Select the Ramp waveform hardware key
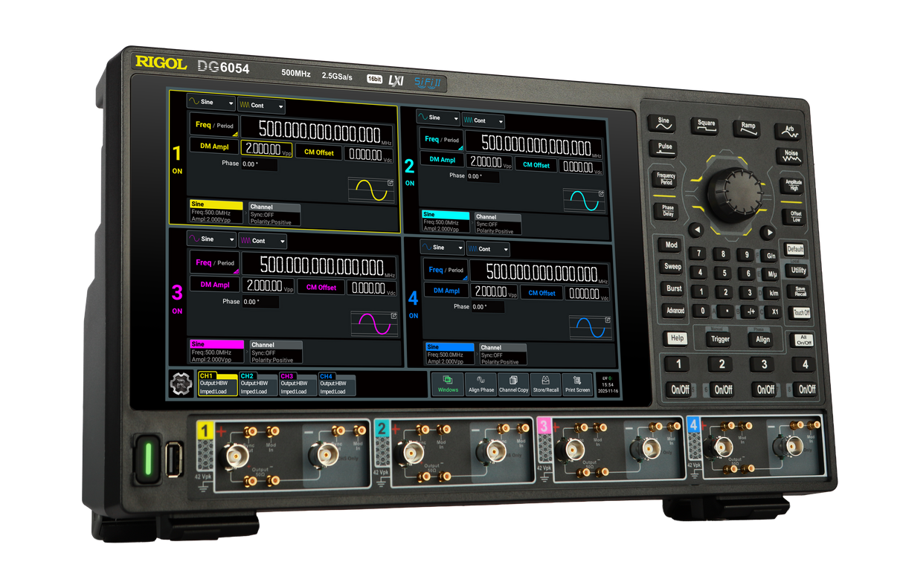This screenshot has height=588, width=903. [x=748, y=128]
